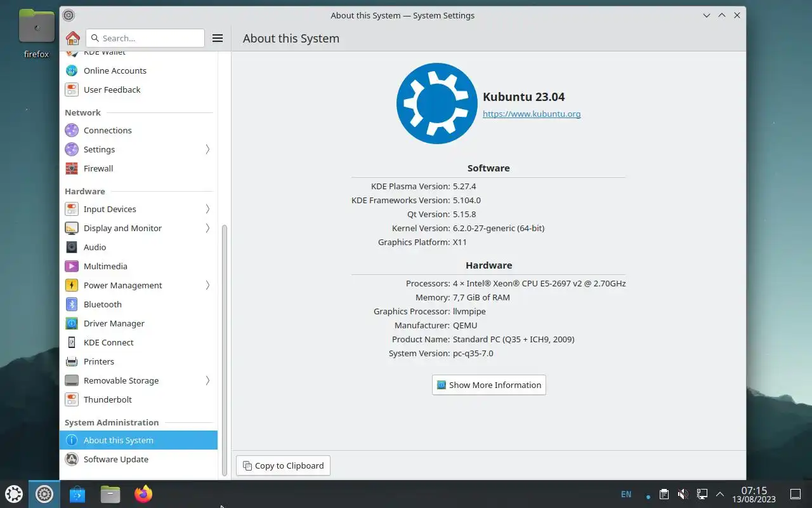Click the Multimedia icon
Viewport: 812px width, 508px height.
pyautogui.click(x=72, y=266)
